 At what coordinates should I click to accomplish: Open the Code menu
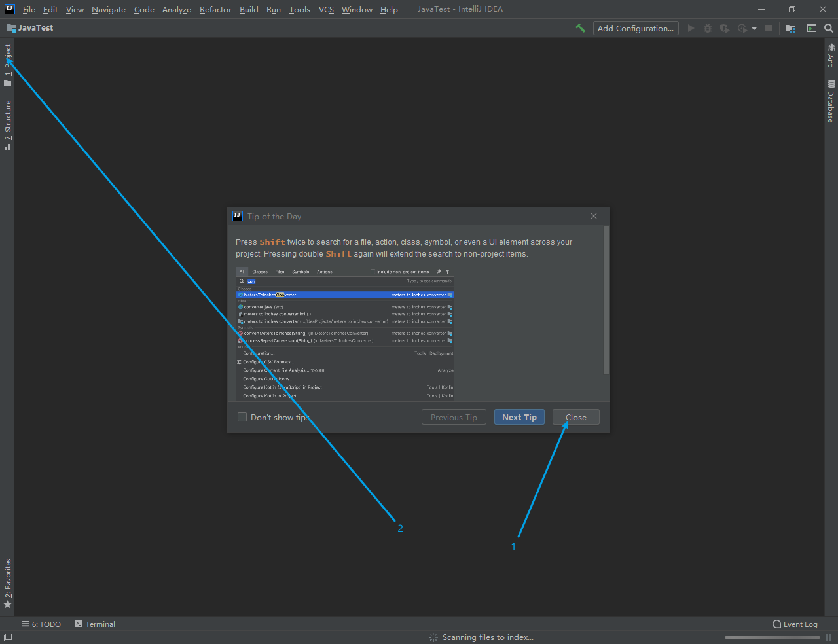(144, 10)
